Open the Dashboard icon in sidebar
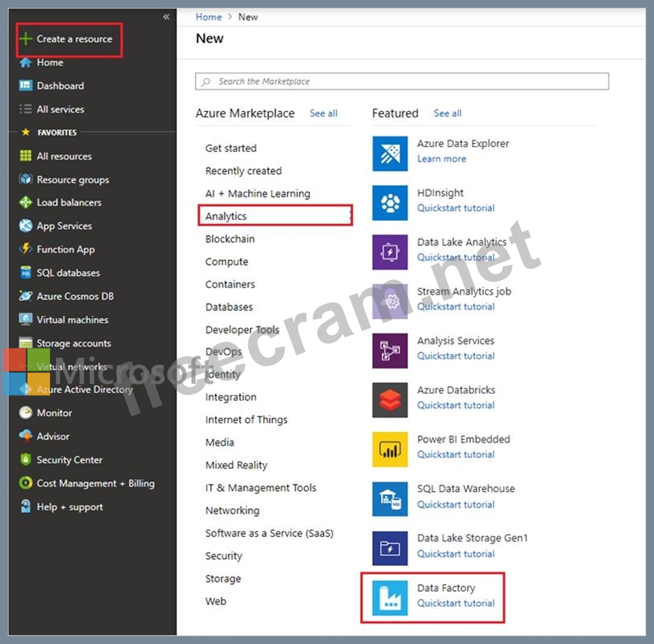 tap(25, 85)
